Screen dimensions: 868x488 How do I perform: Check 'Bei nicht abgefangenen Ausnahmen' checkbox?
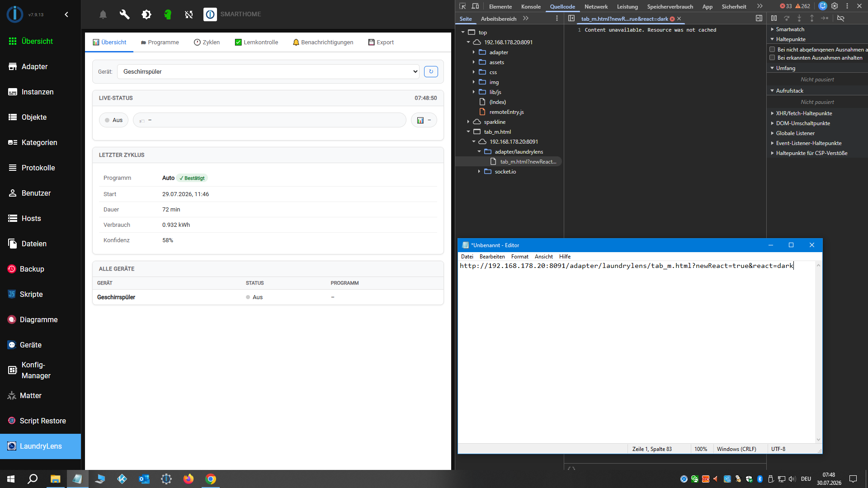(772, 50)
